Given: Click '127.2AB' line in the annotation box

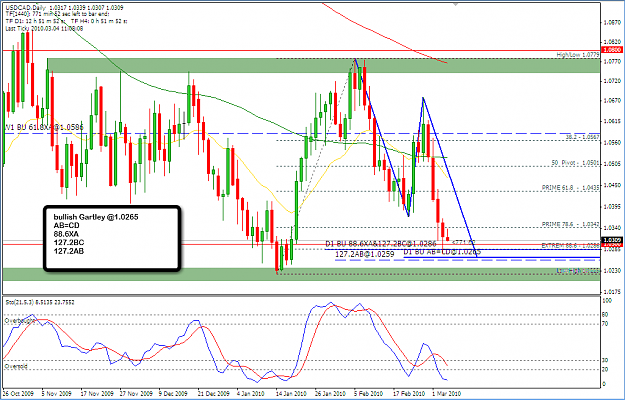Looking at the screenshot, I should pyautogui.click(x=69, y=251).
